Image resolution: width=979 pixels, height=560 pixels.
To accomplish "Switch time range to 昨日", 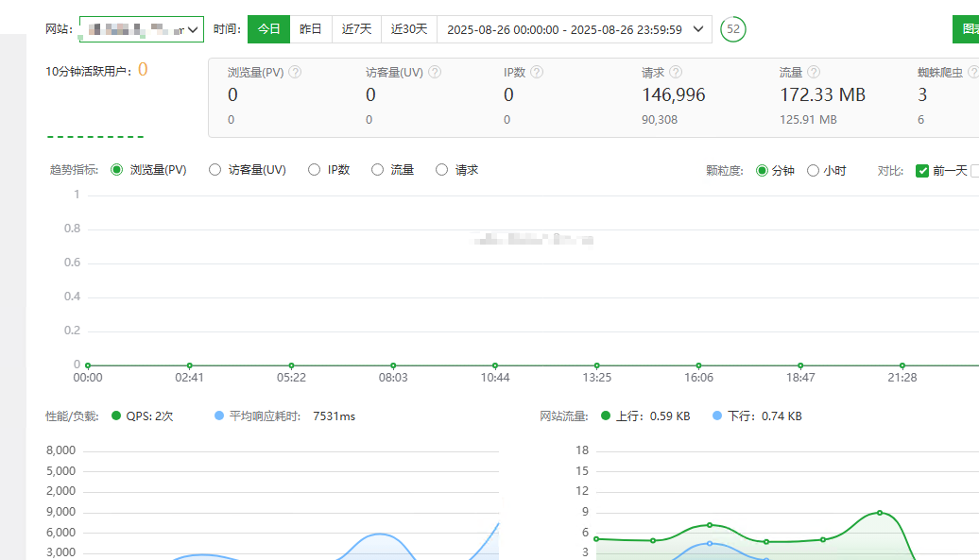I will (x=310, y=29).
